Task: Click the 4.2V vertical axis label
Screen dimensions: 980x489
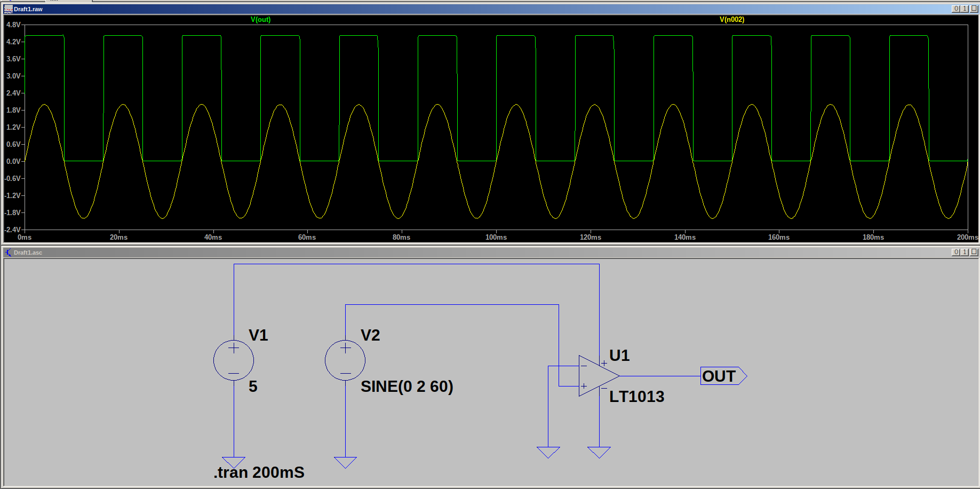Action: tap(13, 42)
